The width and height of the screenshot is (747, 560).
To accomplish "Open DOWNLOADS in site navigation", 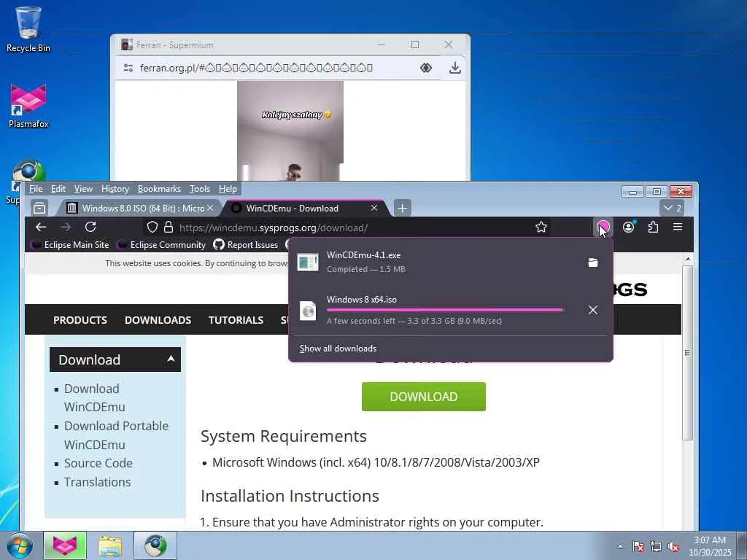I will (158, 320).
